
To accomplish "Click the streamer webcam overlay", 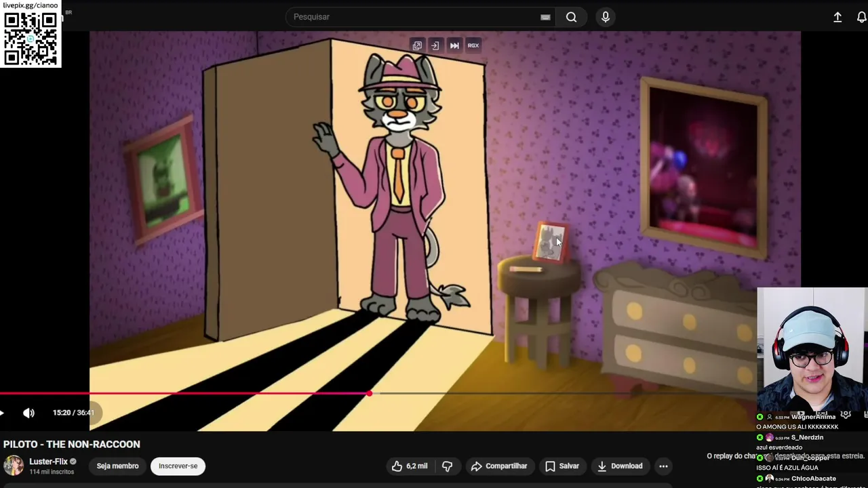I will [812, 349].
